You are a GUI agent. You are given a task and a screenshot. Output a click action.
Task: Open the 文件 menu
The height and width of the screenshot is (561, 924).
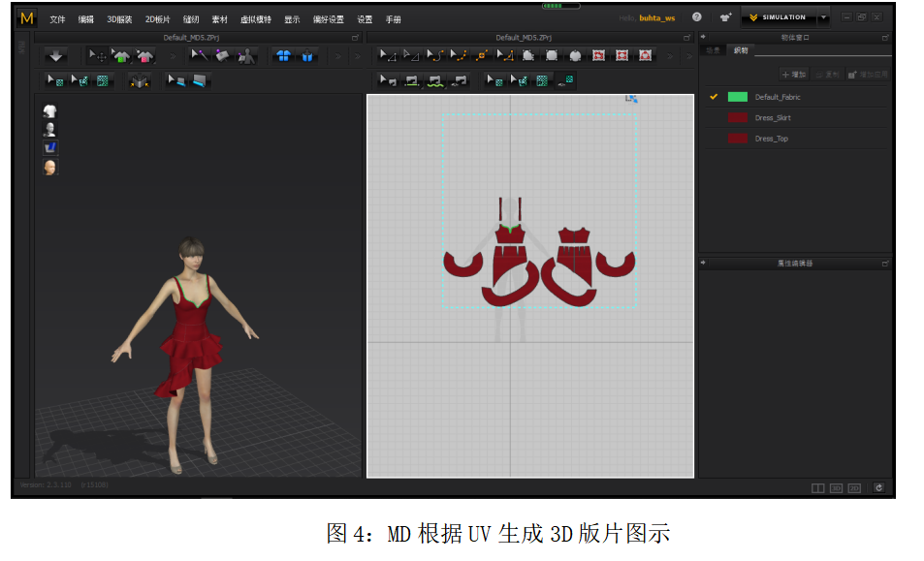coord(57,19)
